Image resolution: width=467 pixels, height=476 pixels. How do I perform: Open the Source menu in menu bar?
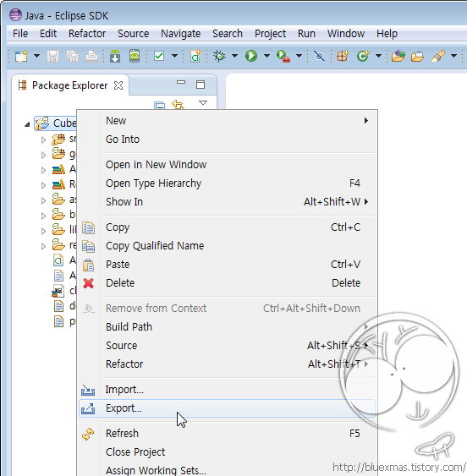(x=134, y=33)
